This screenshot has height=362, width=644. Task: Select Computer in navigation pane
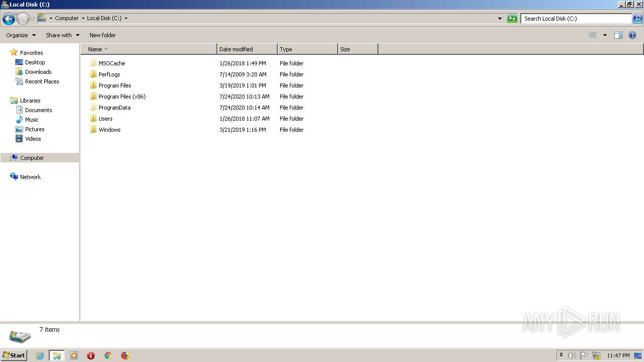(32, 158)
